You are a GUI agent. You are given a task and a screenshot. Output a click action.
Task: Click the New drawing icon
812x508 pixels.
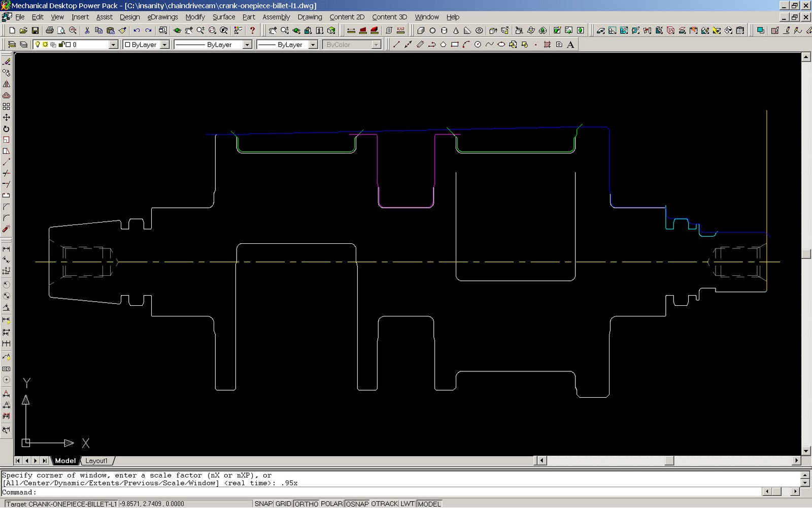pos(12,30)
